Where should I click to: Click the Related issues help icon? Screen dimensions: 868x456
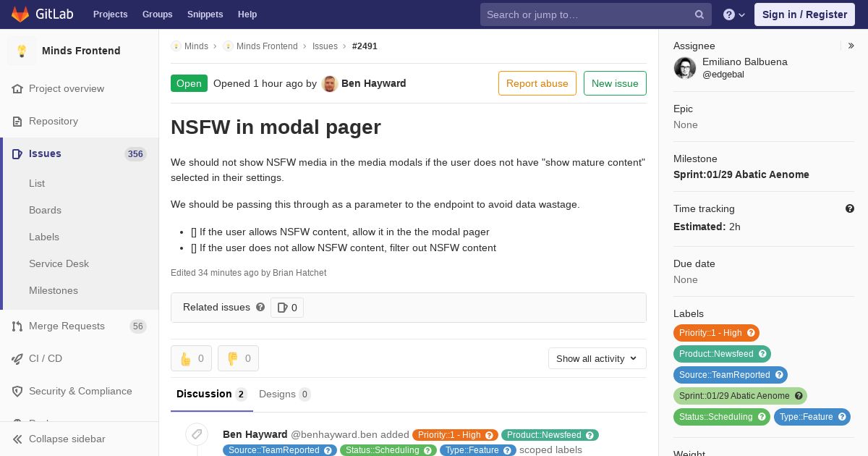(x=260, y=307)
